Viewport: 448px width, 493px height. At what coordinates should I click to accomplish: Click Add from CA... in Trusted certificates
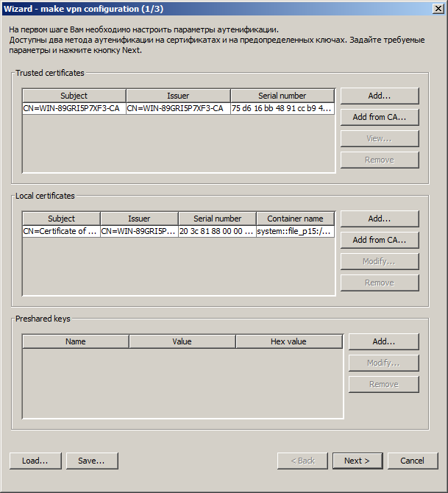(x=380, y=117)
